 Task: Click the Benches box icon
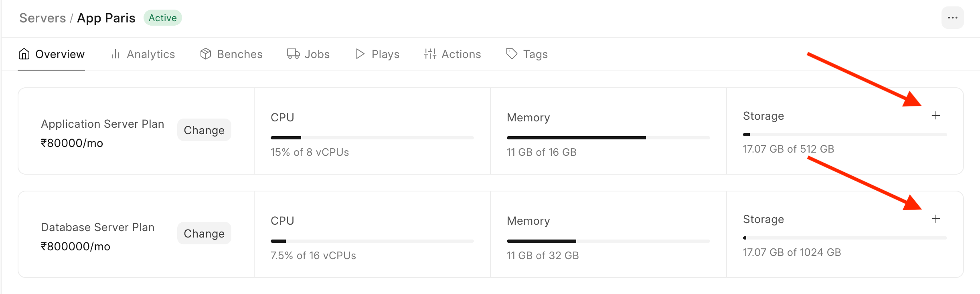click(x=206, y=54)
